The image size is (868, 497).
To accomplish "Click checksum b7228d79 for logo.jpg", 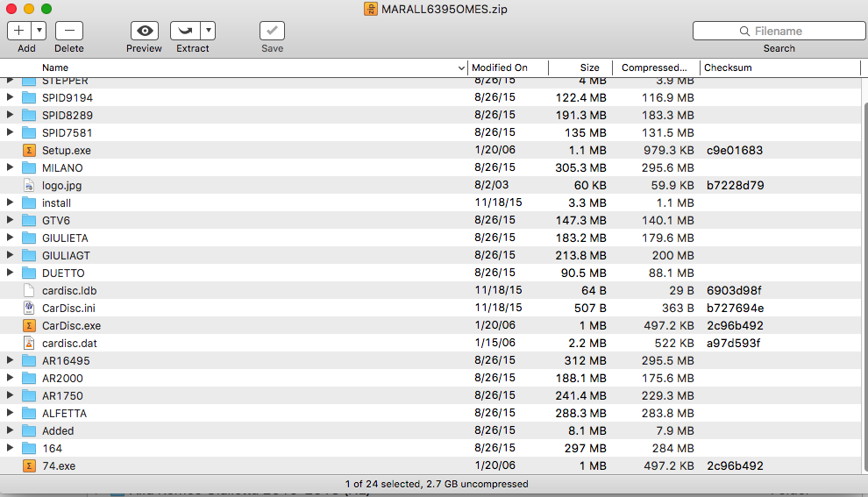I will (735, 186).
